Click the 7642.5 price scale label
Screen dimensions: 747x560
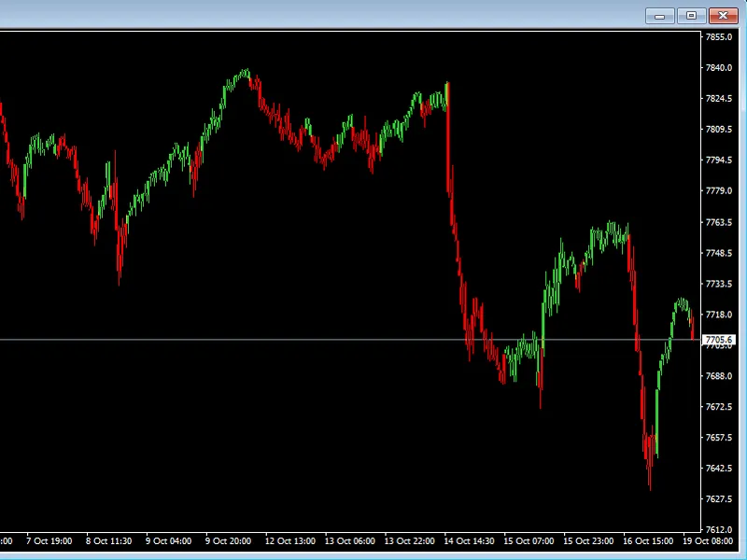(x=718, y=469)
